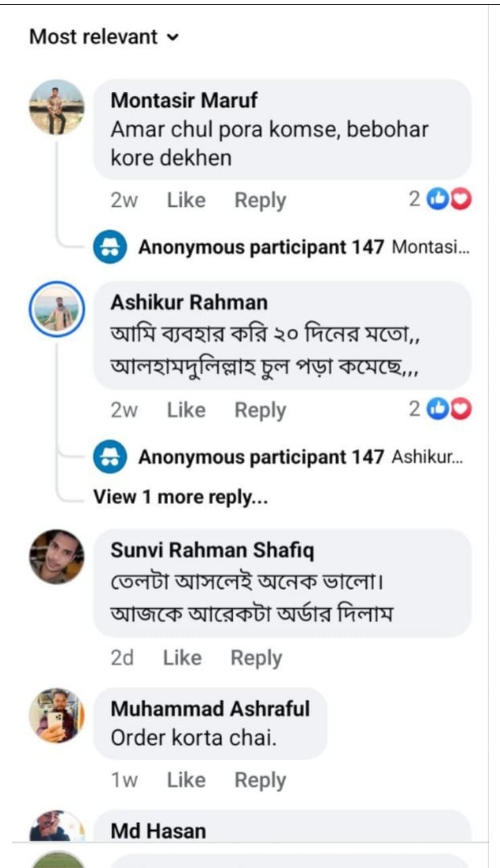This screenshot has width=500, height=868.
Task: Open Md Hasan's profile picture
Action: click(x=56, y=829)
